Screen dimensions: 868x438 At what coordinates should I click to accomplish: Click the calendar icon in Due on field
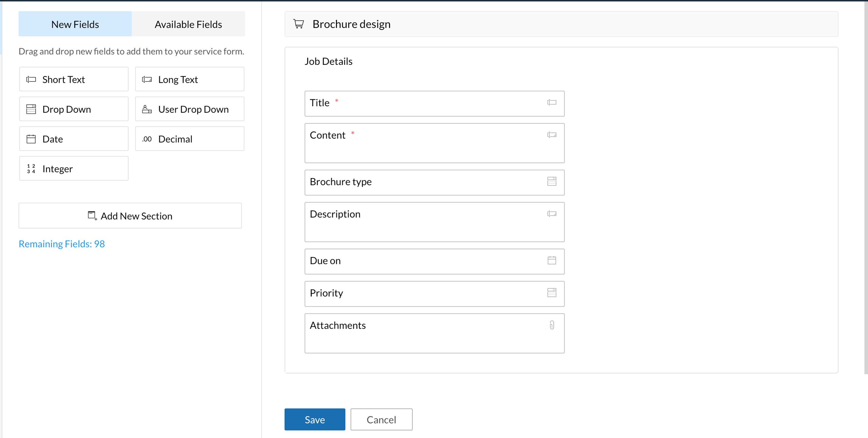click(x=552, y=260)
